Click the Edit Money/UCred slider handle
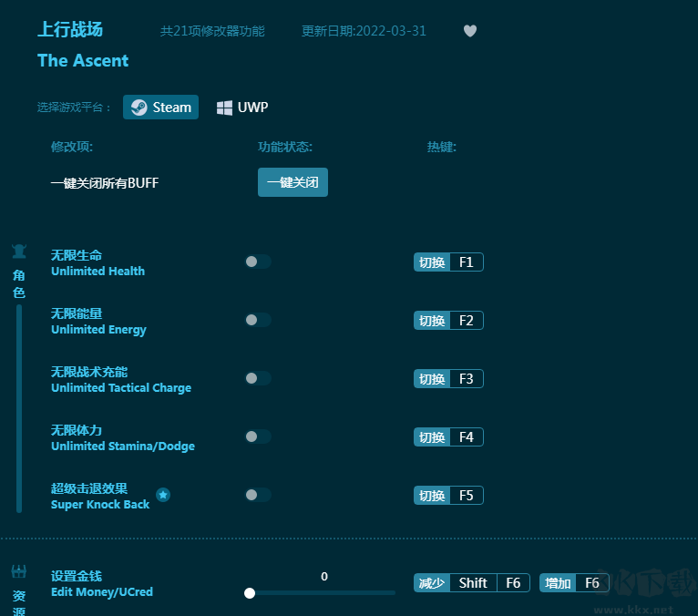This screenshot has height=616, width=698. (250, 593)
